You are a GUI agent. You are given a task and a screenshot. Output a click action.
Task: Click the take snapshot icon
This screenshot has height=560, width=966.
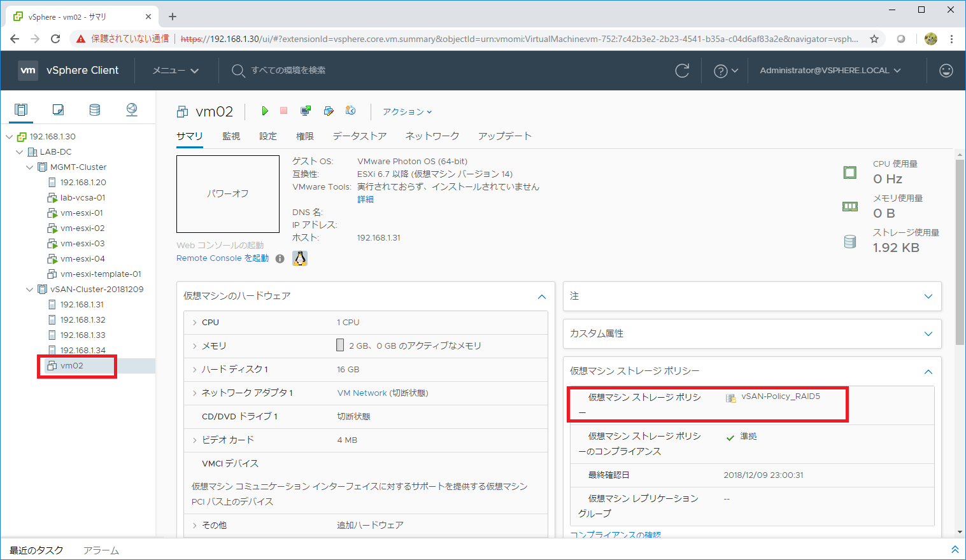pyautogui.click(x=350, y=111)
